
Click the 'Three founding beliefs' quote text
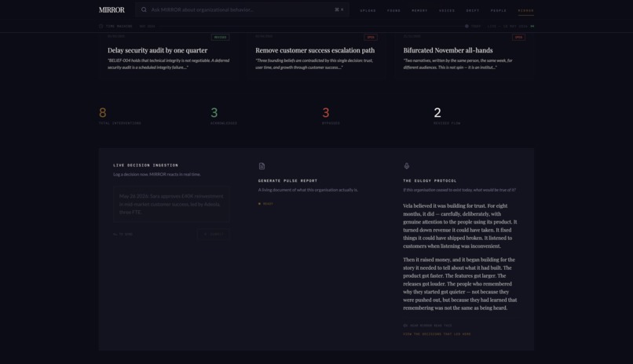pyautogui.click(x=314, y=64)
